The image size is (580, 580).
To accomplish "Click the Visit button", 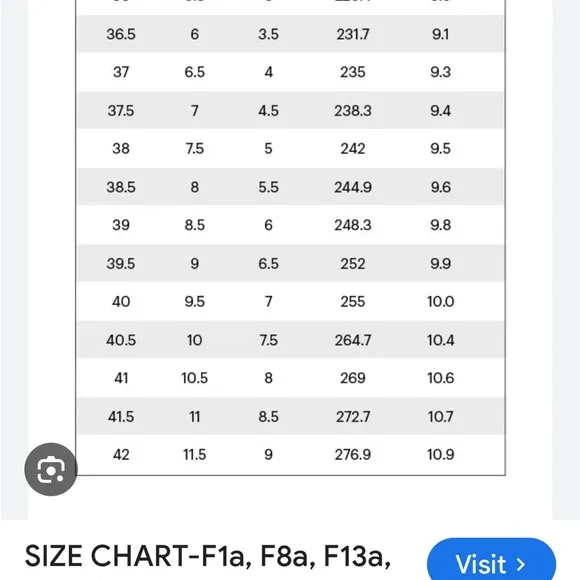I will [491, 561].
